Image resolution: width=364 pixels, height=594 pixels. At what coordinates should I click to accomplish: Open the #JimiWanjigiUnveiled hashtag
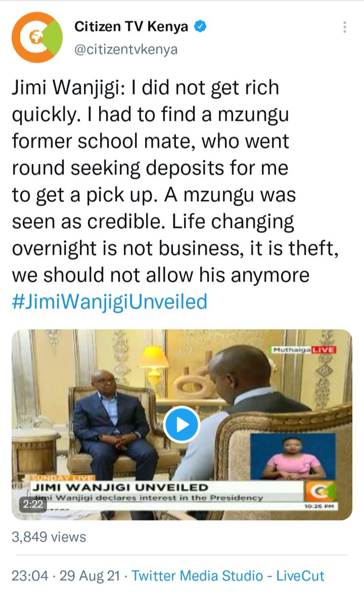pyautogui.click(x=110, y=302)
